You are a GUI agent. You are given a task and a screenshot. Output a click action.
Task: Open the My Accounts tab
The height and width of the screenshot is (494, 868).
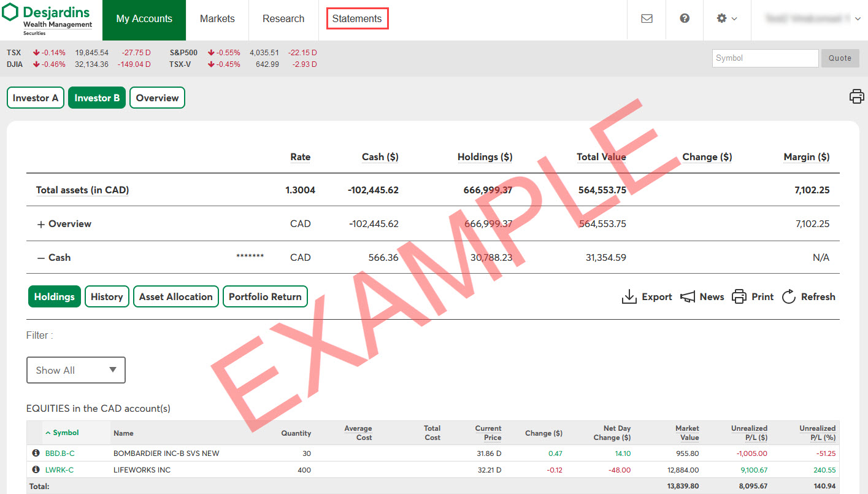pyautogui.click(x=144, y=19)
